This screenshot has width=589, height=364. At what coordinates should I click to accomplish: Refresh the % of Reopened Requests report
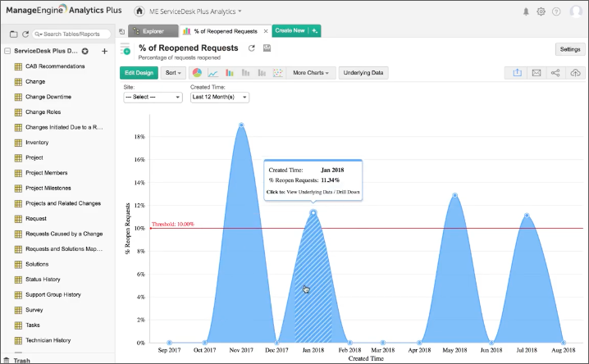click(252, 48)
